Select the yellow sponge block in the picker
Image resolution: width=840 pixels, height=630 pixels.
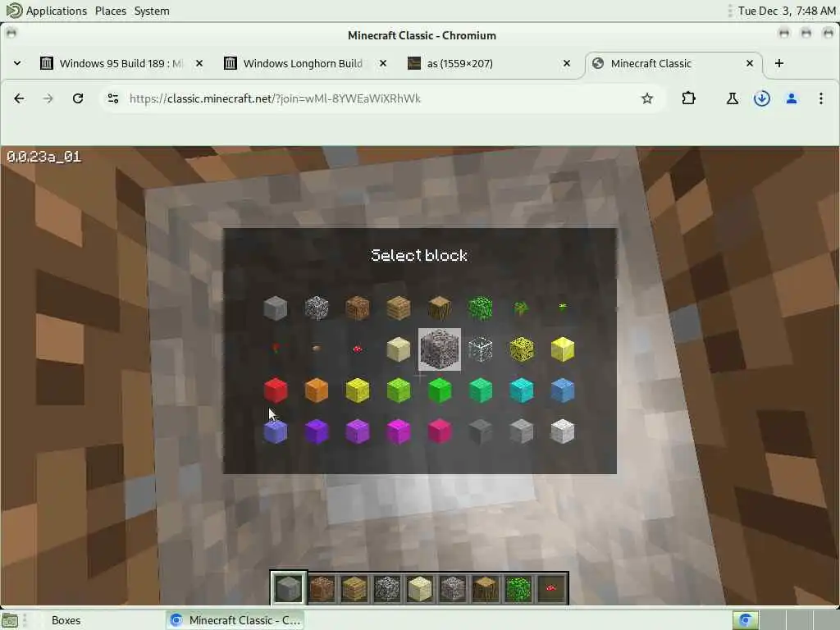click(521, 349)
